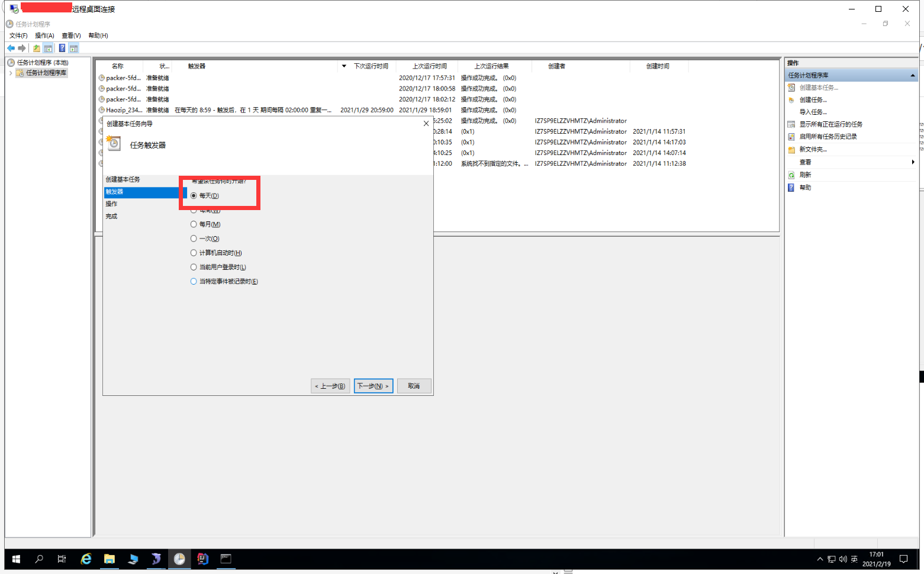
Task: Click the 系统找不到指定的文件 result cell
Action: tap(494, 163)
